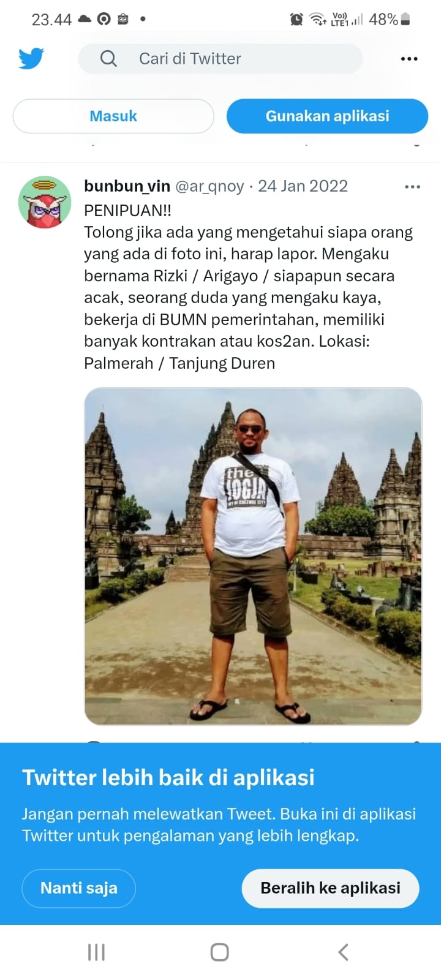Tap battery indicator in status bar
This screenshot has width=441, height=980.
pos(405,20)
